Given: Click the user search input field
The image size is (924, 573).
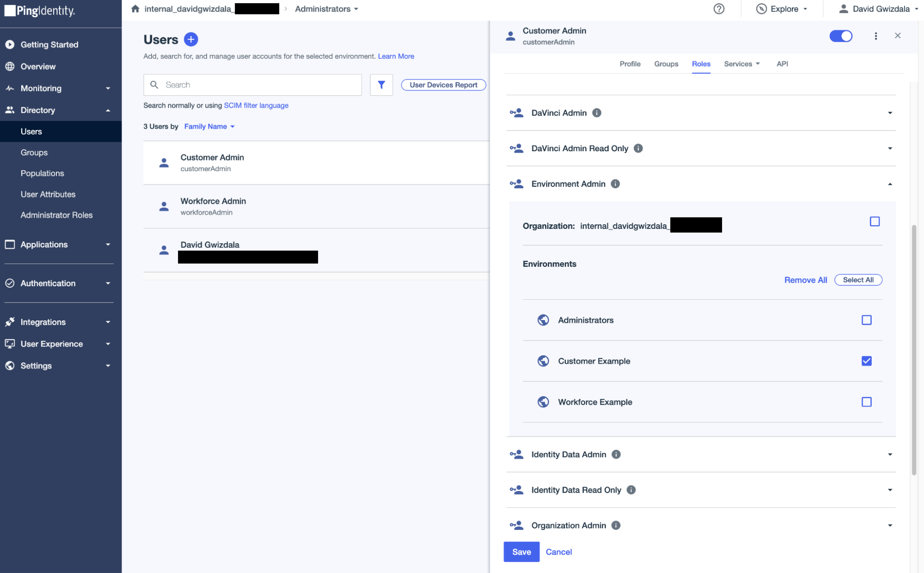Looking at the screenshot, I should tap(253, 85).
